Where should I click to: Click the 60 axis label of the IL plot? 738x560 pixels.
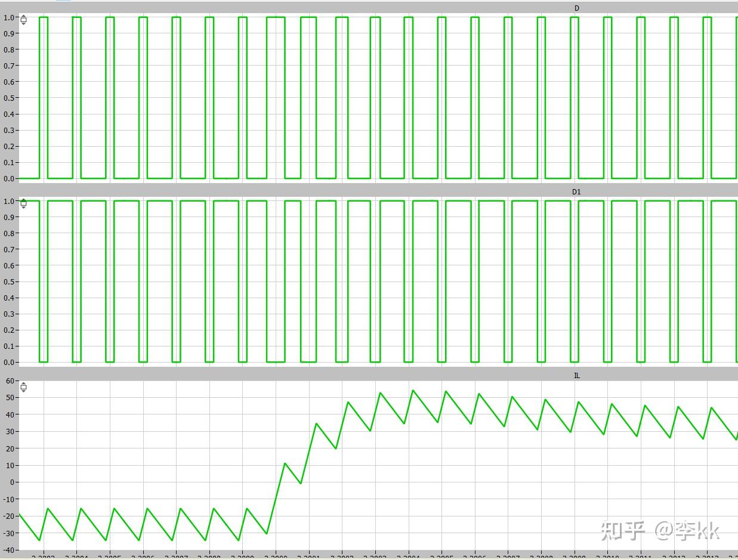[10, 380]
